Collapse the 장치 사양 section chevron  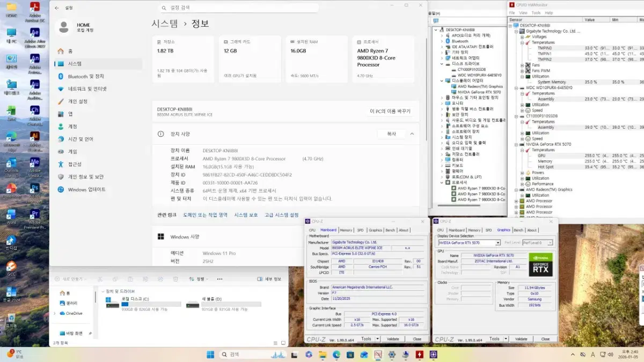coord(412,134)
